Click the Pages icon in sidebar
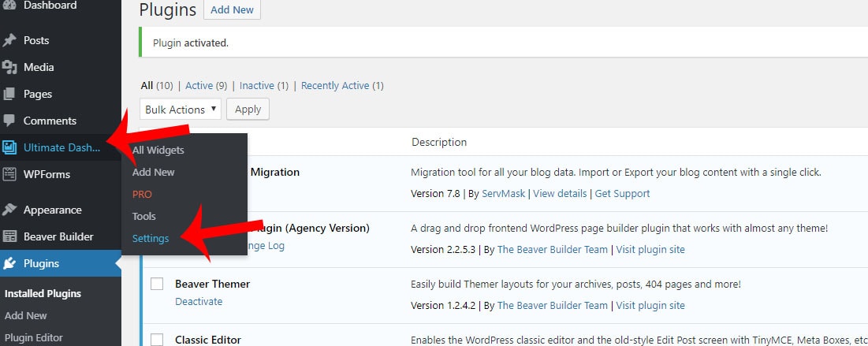868x346 pixels. (x=9, y=94)
